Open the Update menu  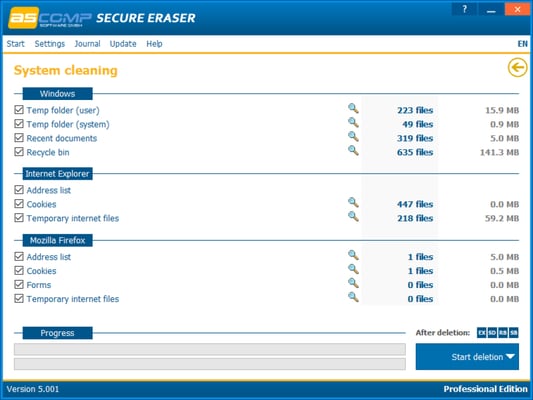pyautogui.click(x=123, y=44)
